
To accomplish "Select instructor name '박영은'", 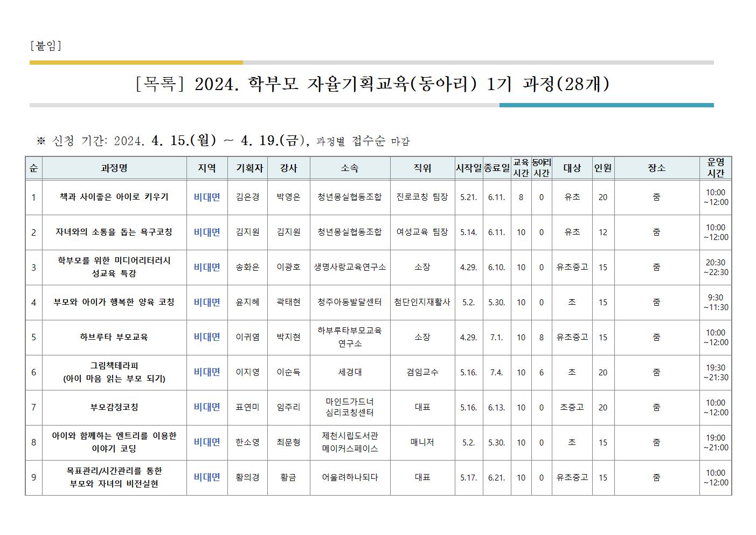I will click(289, 197).
